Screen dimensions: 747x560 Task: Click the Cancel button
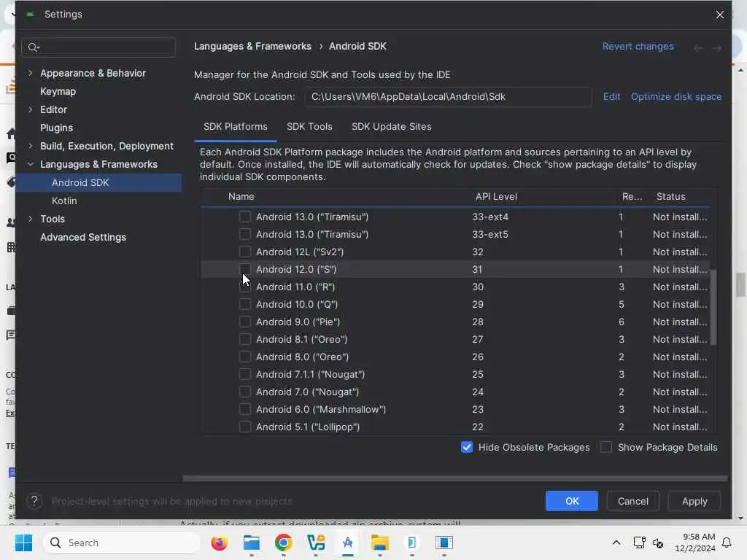pos(632,501)
